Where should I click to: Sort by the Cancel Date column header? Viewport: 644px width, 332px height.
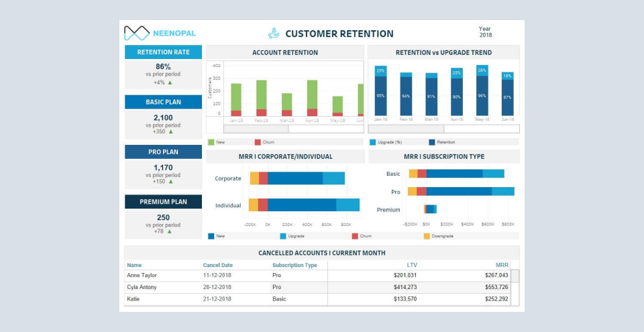218,266
